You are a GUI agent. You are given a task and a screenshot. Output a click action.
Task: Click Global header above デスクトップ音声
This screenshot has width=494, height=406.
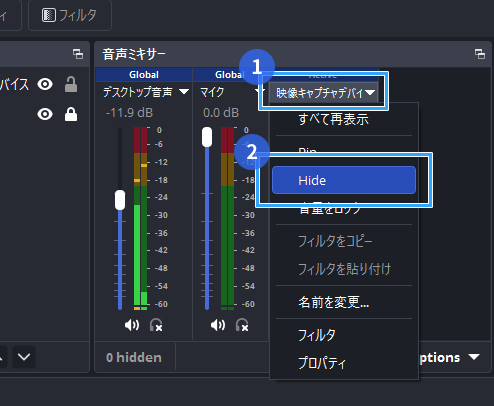144,75
